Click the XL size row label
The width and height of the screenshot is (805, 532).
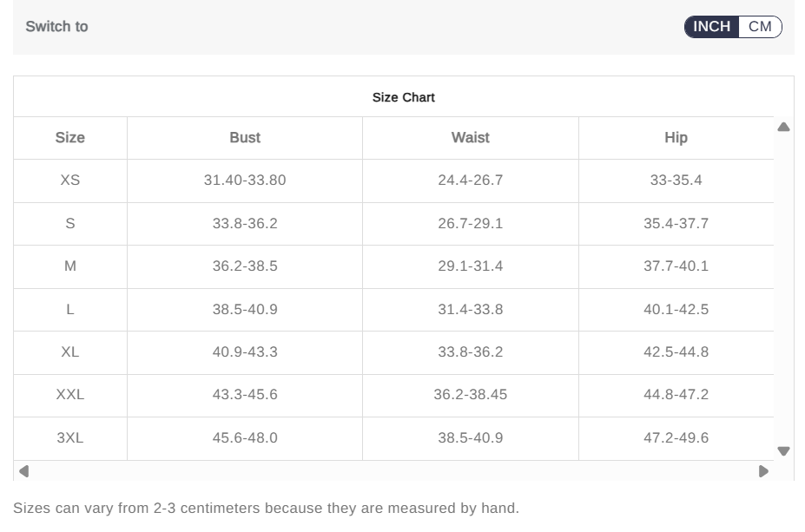pyautogui.click(x=70, y=352)
